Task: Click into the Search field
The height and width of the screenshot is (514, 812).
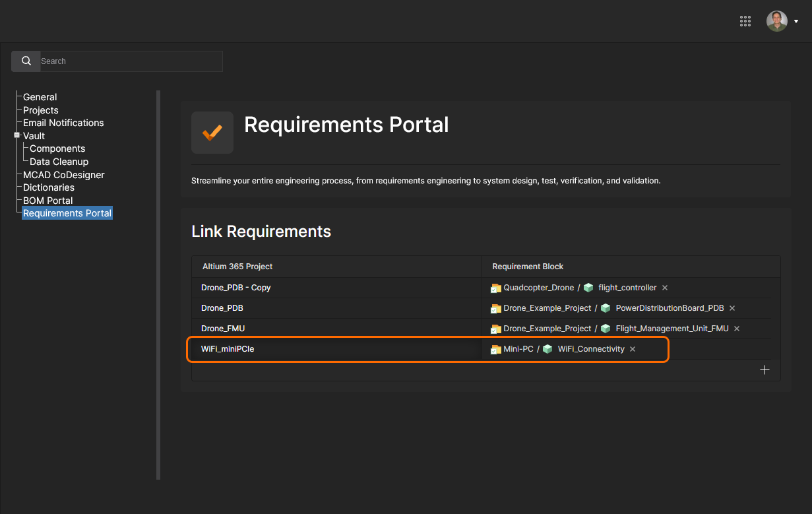Action: [x=131, y=61]
